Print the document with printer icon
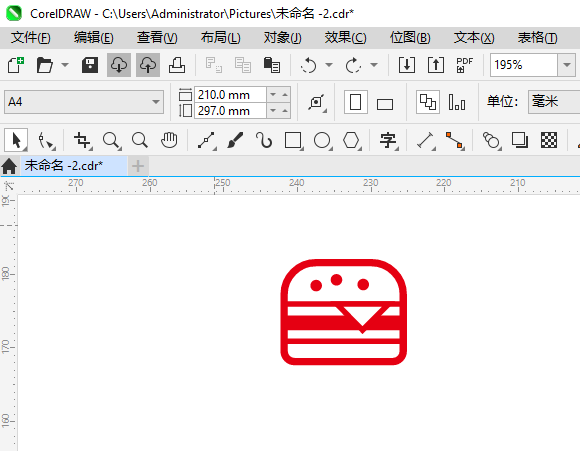580x451 pixels. tap(177, 65)
